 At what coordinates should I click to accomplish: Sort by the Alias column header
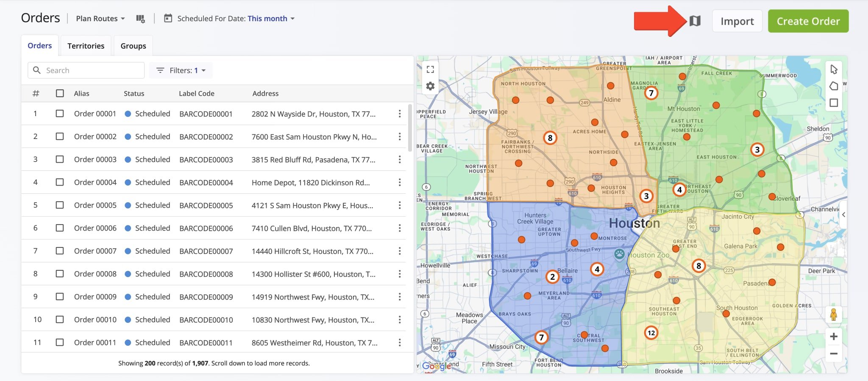click(81, 93)
